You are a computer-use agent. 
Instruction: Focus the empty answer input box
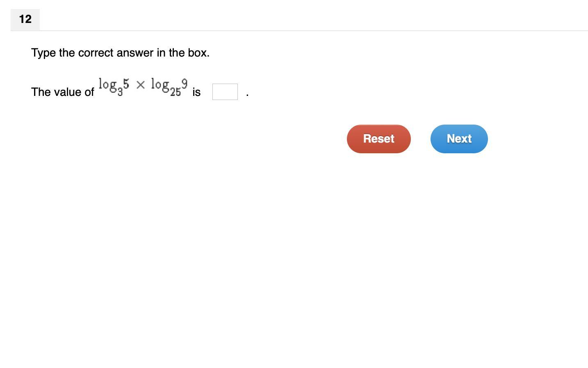coord(225,92)
